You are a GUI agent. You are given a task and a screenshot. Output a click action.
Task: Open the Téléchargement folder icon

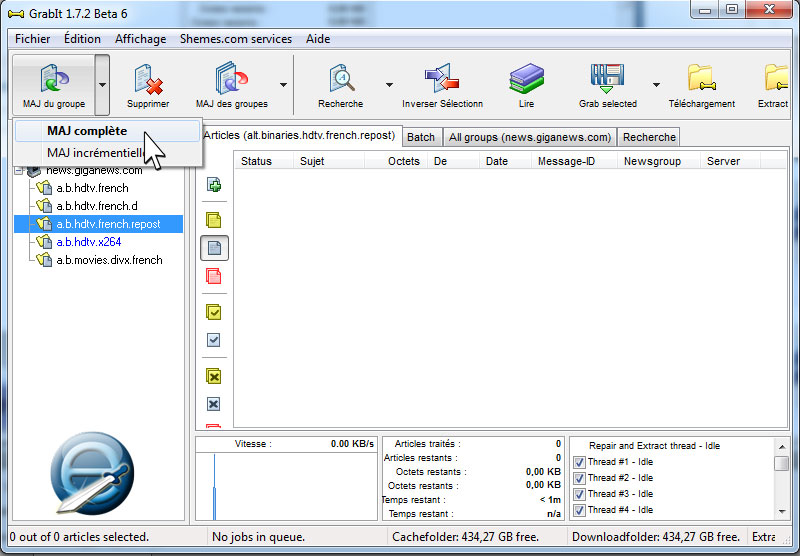[702, 78]
